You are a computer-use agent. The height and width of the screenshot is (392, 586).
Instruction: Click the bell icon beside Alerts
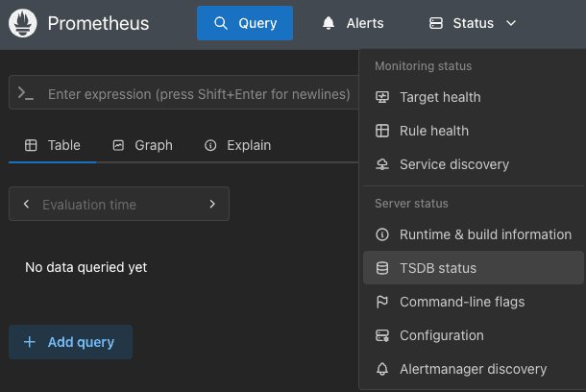click(x=329, y=23)
